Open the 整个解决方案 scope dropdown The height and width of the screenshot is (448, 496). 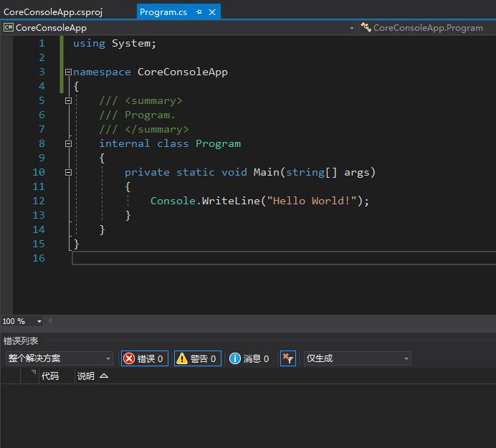tap(59, 358)
